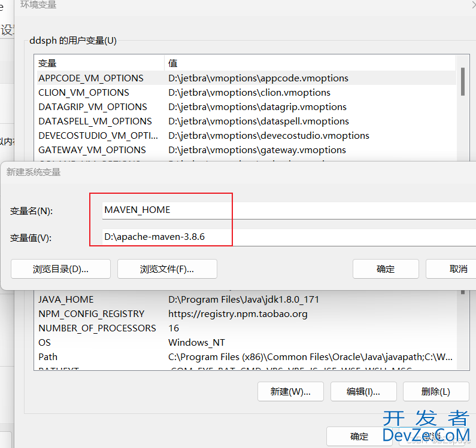
Task: Select DATASPELL_VM_OPTIONS user variable row
Action: pos(246,121)
